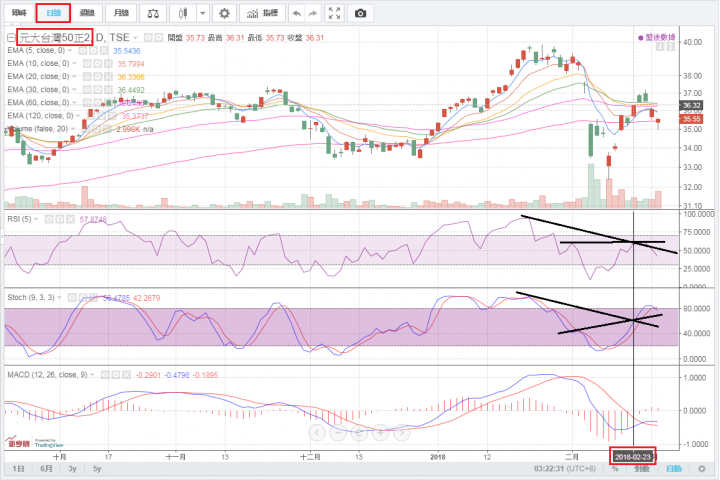Take a chart snapshot with camera icon

[x=360, y=13]
